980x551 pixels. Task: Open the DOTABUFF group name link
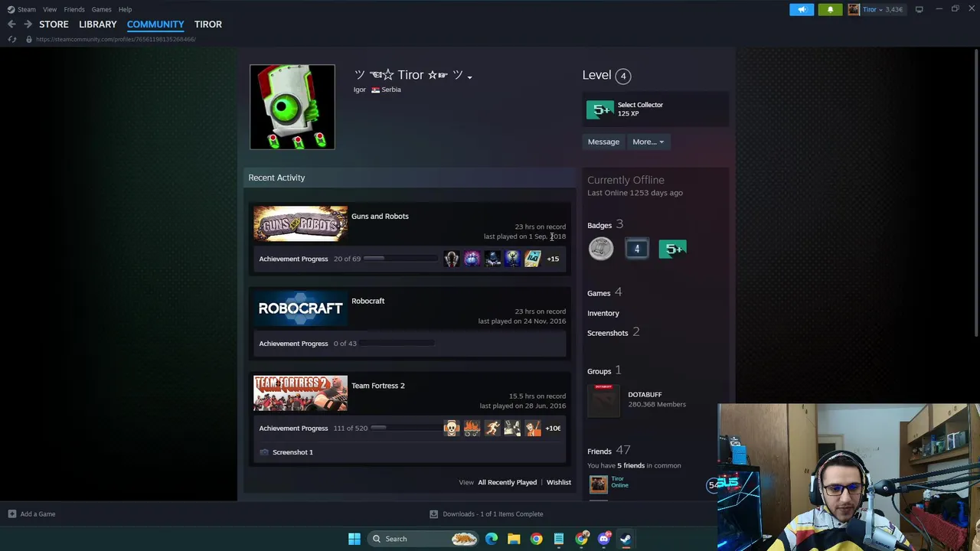pyautogui.click(x=645, y=394)
